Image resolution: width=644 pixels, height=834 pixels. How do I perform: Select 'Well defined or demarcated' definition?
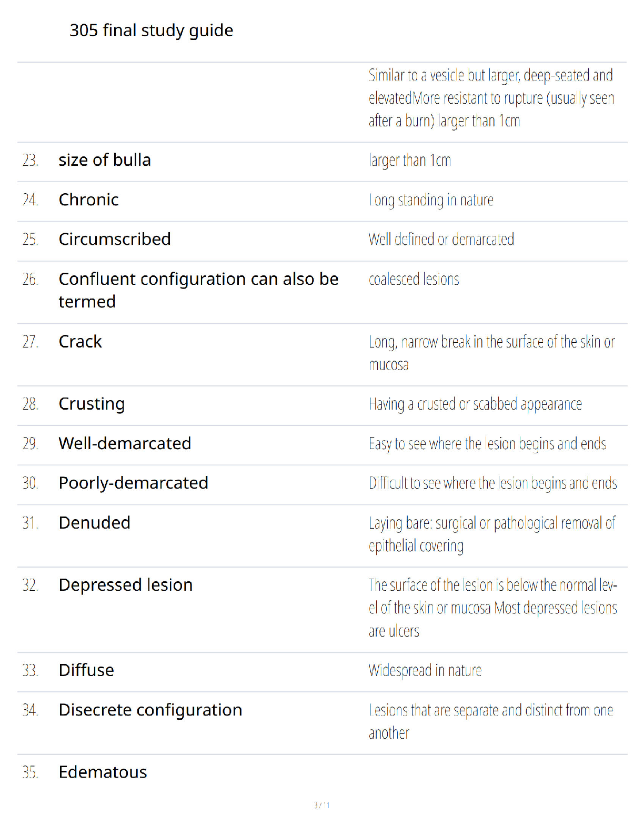click(x=441, y=240)
